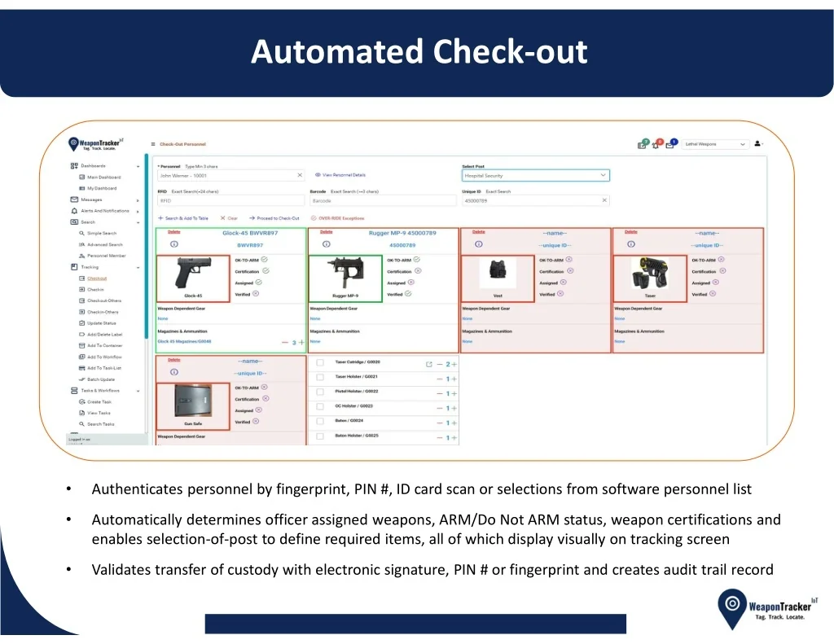Open Main Dashboard from the sidebar
Image resolution: width=834 pixels, height=644 pixels.
tap(103, 177)
